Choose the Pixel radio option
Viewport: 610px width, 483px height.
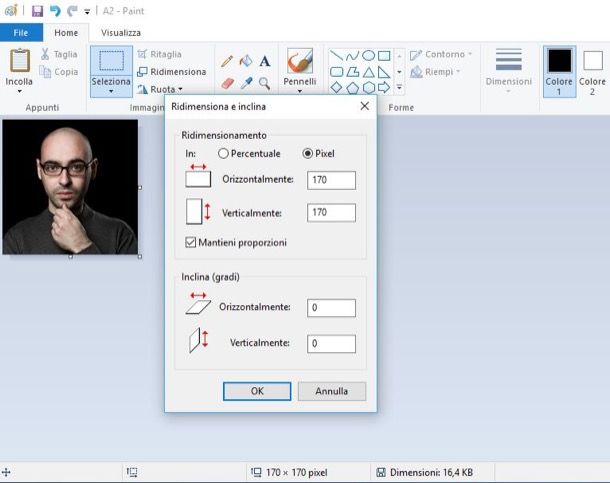(x=319, y=154)
